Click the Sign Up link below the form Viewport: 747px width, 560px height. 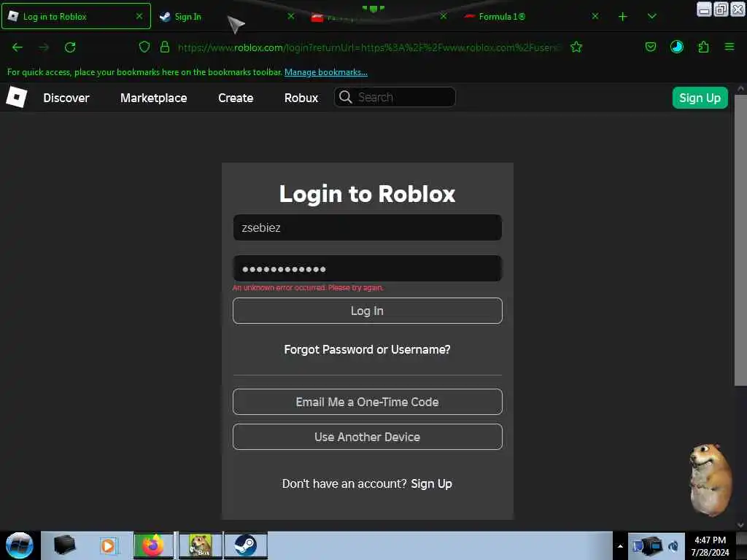pos(431,484)
